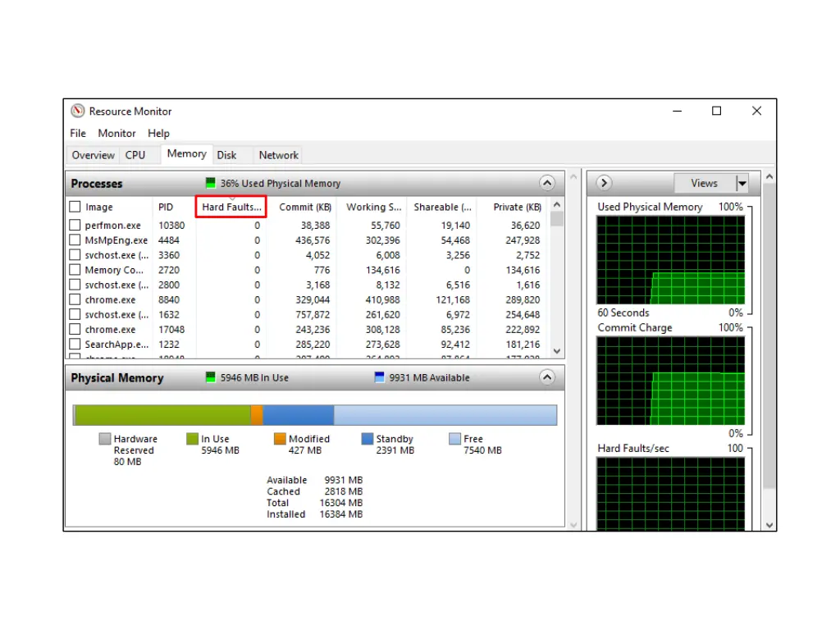Click commit value 757,872
This screenshot has height=630, width=840.
(313, 314)
